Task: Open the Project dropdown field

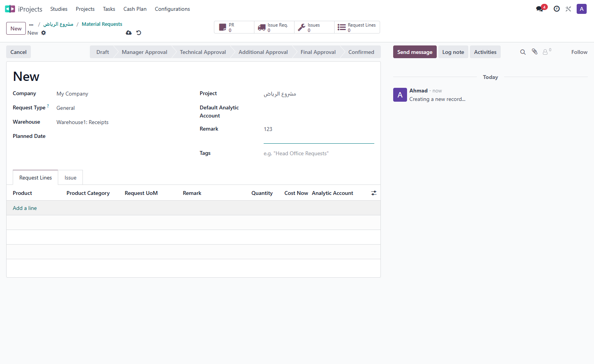Action: [x=319, y=94]
